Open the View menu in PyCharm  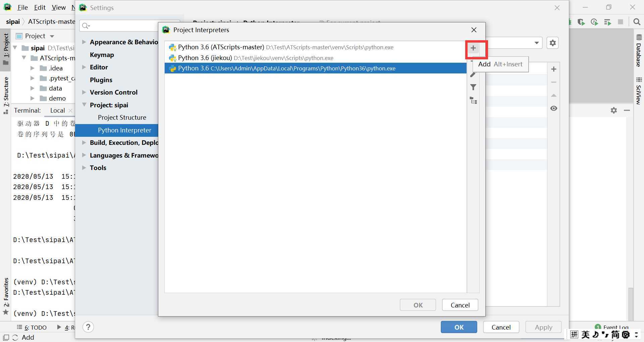(x=59, y=7)
